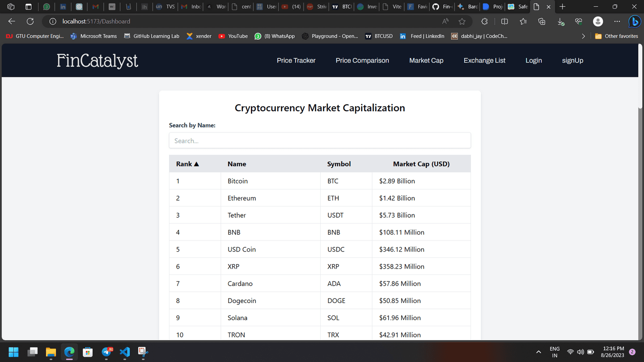
Task: Show the Downloads icon
Action: click(560, 21)
